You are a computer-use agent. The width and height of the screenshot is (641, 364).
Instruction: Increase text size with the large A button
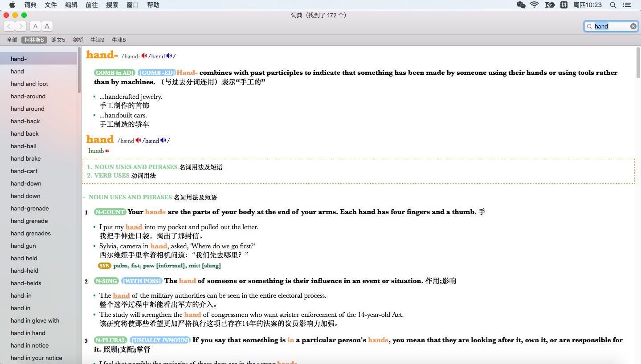(x=47, y=26)
